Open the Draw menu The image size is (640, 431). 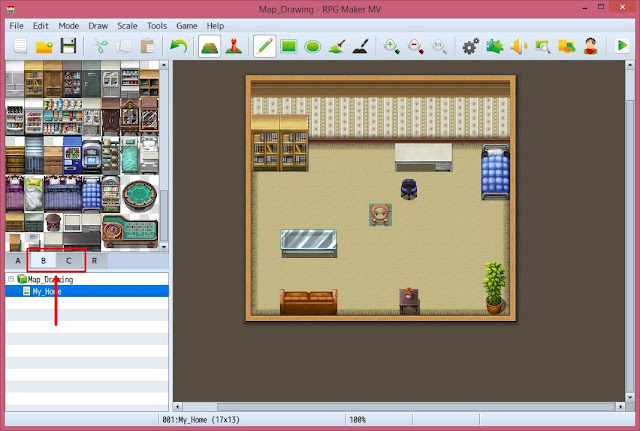[x=98, y=26]
